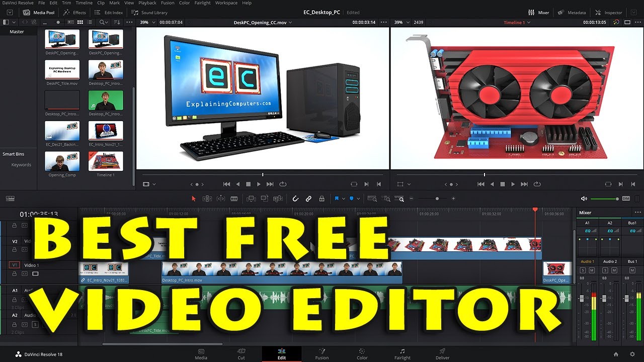This screenshot has height=362, width=644.
Task: Click Play in the source viewer
Action: pyautogui.click(x=259, y=184)
